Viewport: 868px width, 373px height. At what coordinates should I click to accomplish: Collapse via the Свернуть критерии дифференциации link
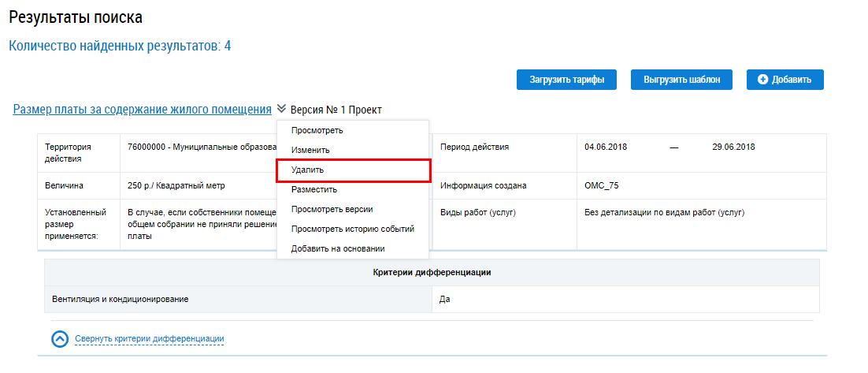point(150,339)
